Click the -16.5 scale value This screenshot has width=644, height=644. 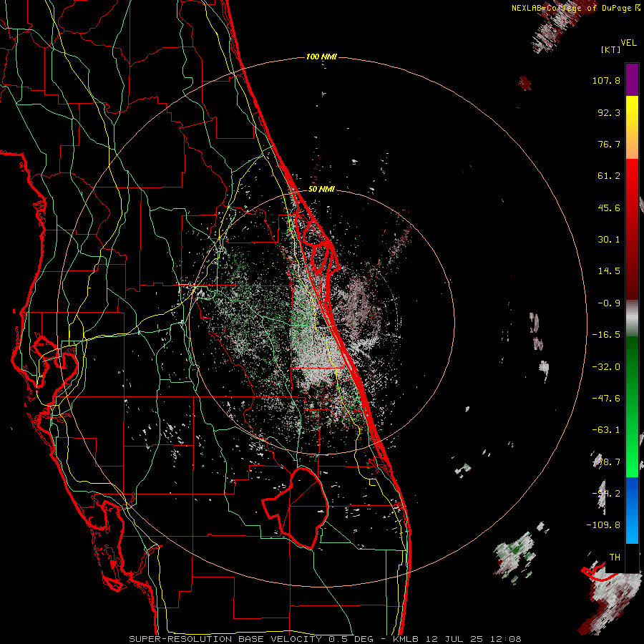(606, 335)
